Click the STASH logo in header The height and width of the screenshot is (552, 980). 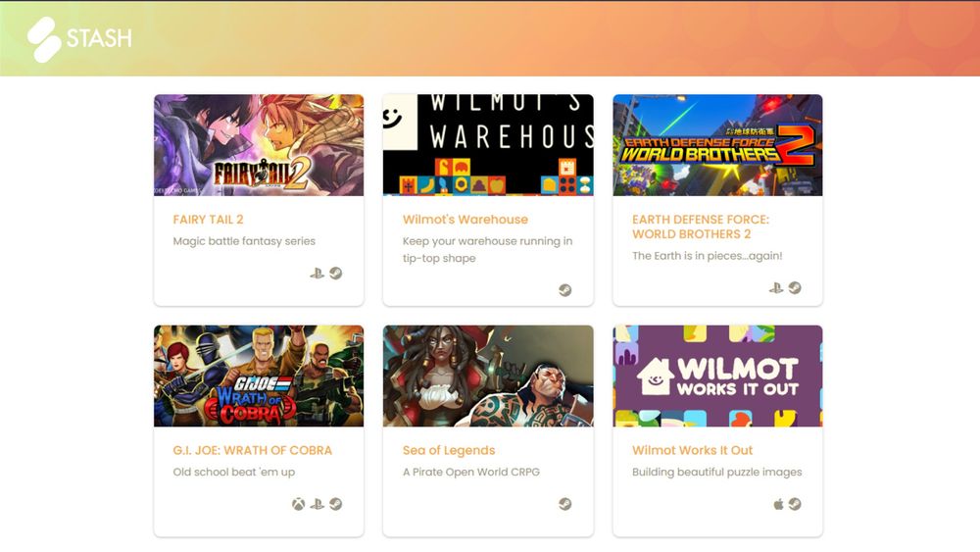pos(79,39)
